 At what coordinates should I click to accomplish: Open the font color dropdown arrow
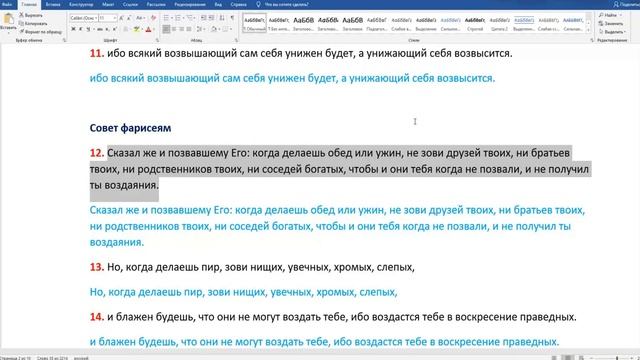pyautogui.click(x=153, y=29)
